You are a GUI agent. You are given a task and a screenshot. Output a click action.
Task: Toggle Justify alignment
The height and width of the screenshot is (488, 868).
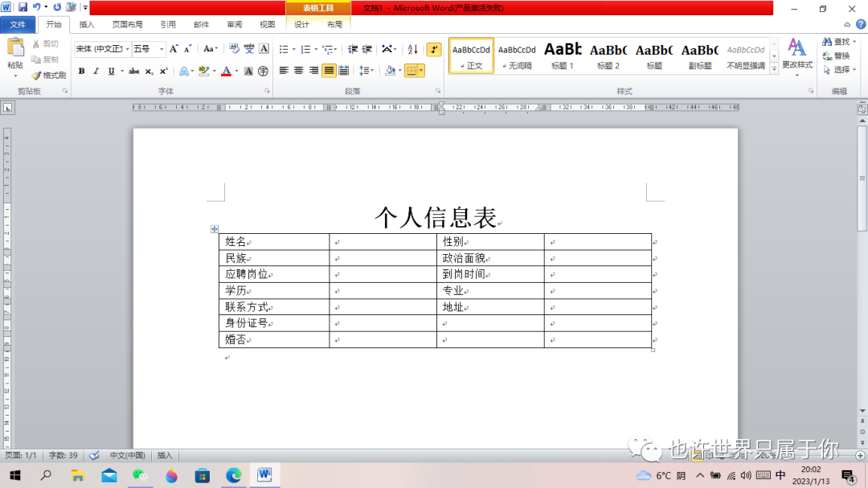point(329,71)
